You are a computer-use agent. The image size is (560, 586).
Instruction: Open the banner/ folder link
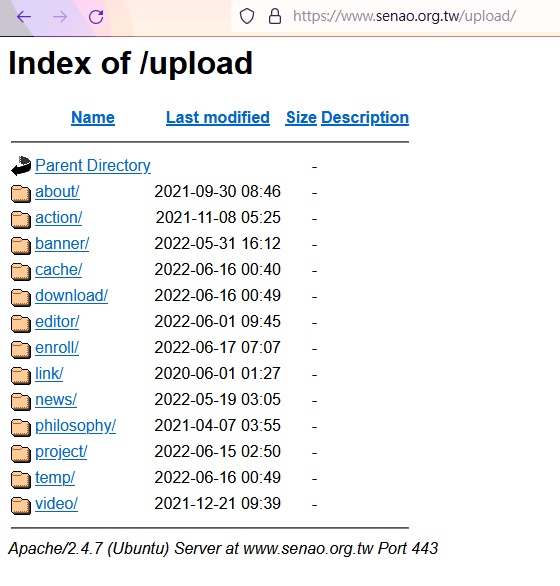pyautogui.click(x=62, y=243)
